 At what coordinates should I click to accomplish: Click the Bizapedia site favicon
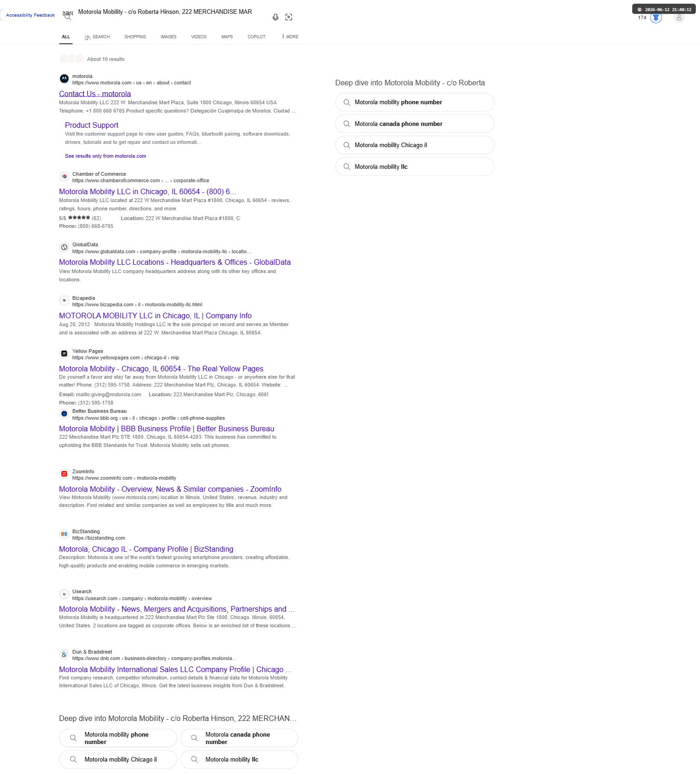pyautogui.click(x=64, y=301)
